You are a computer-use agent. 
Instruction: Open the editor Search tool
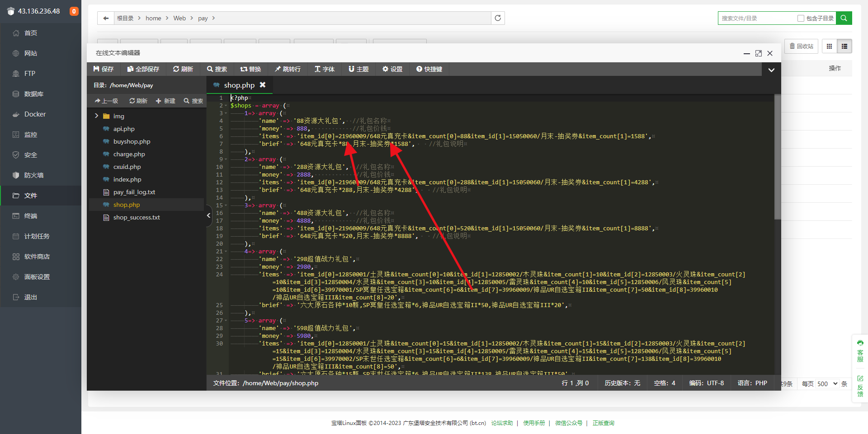(217, 69)
